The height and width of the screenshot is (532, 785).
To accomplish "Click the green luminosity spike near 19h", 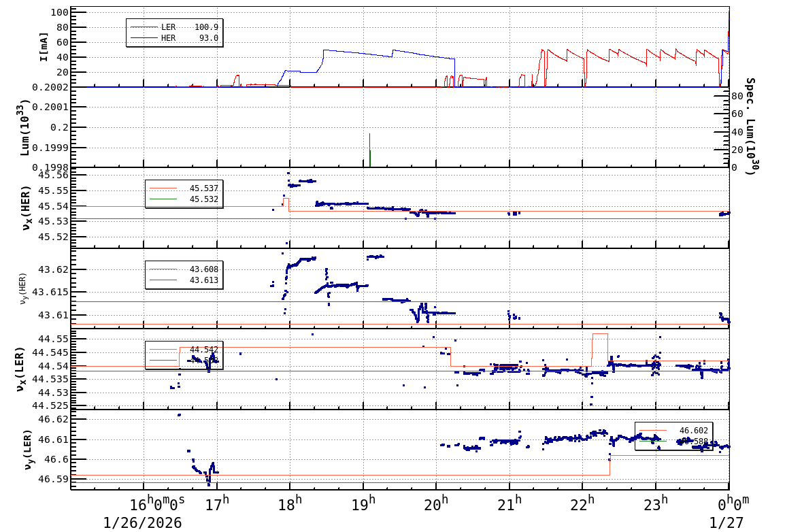I will 369,150.
